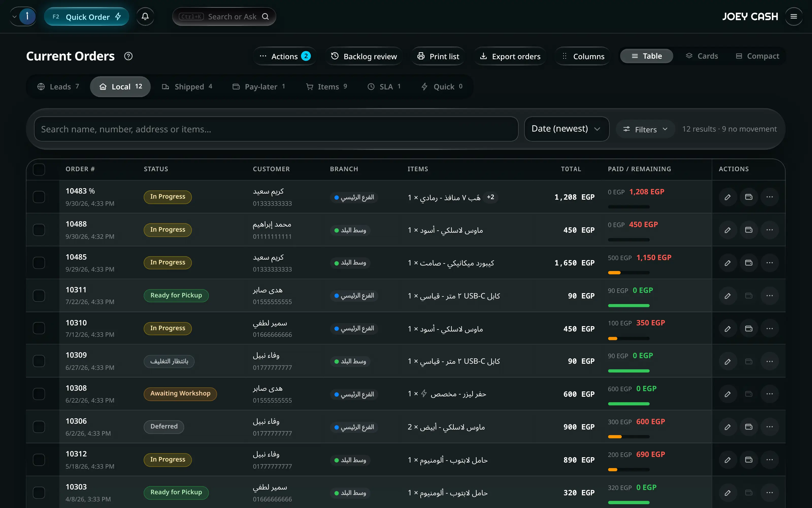Open more options for order 10312
Screen dimensions: 812x508
point(770,460)
